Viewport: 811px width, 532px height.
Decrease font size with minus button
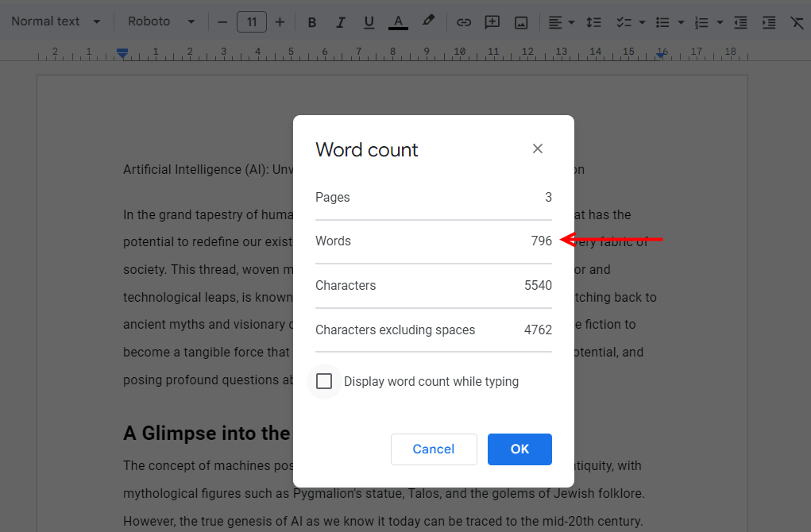(x=222, y=22)
